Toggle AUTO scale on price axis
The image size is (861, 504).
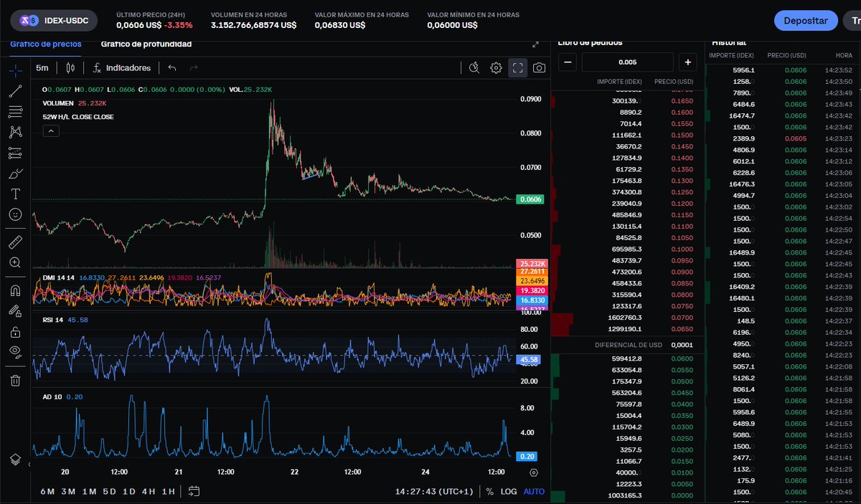click(x=534, y=492)
